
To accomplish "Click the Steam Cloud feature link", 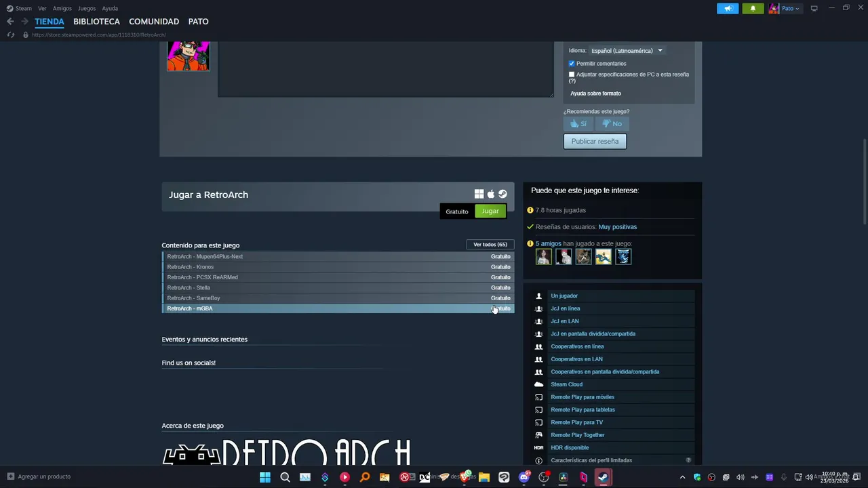I will (566, 384).
